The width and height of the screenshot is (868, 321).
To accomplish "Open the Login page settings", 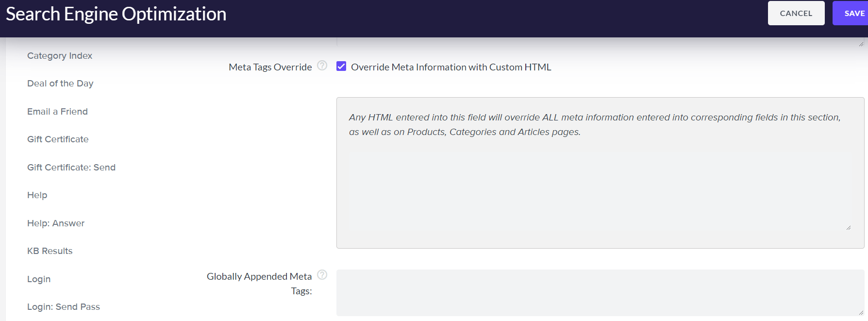I will 39,279.
